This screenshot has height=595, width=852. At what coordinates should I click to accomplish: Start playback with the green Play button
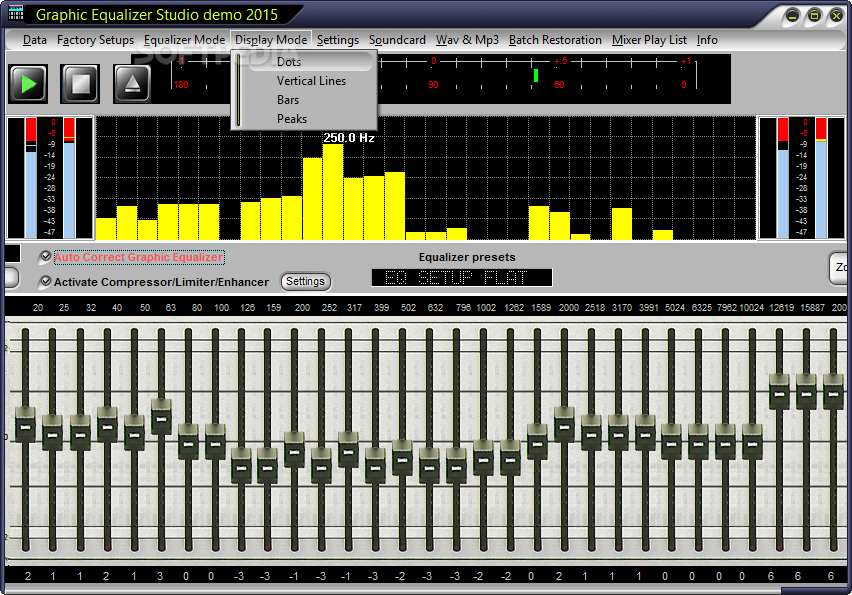point(28,84)
